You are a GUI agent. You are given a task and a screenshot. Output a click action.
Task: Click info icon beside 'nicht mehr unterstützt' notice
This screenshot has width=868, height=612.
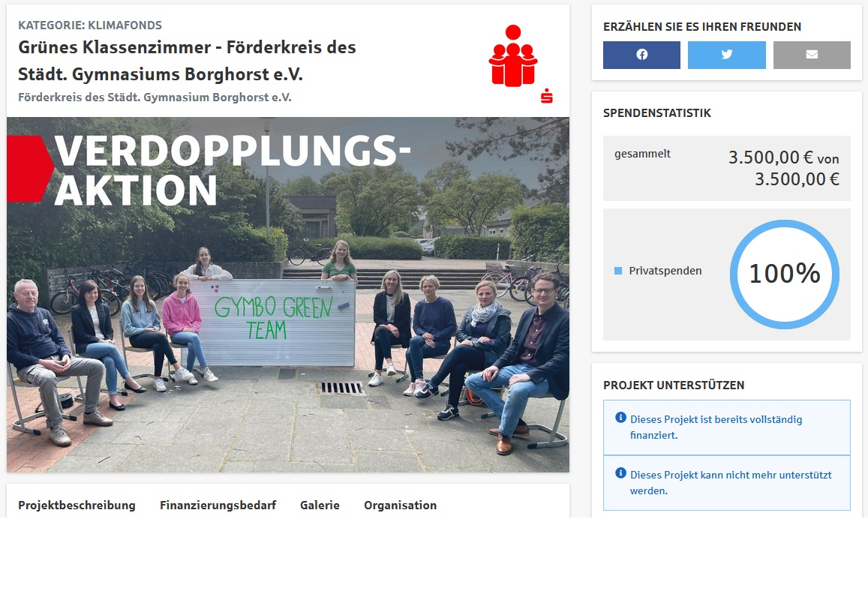tap(620, 472)
